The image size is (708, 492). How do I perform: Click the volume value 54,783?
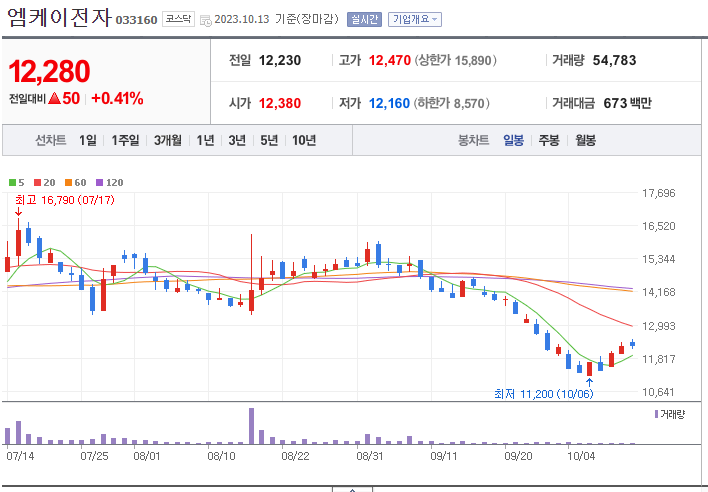614,60
